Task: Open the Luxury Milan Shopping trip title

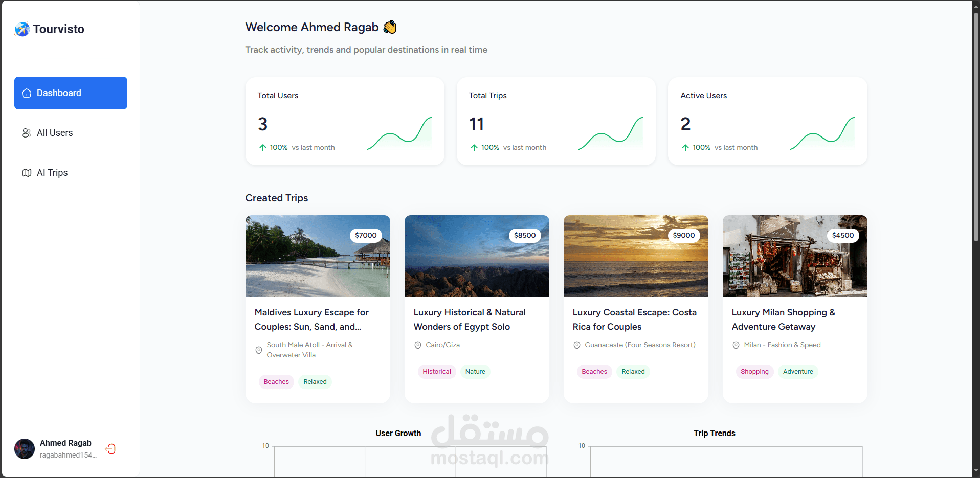Action: (783, 320)
